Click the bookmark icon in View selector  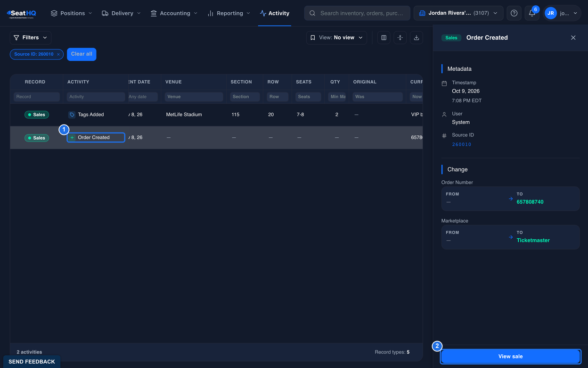313,38
